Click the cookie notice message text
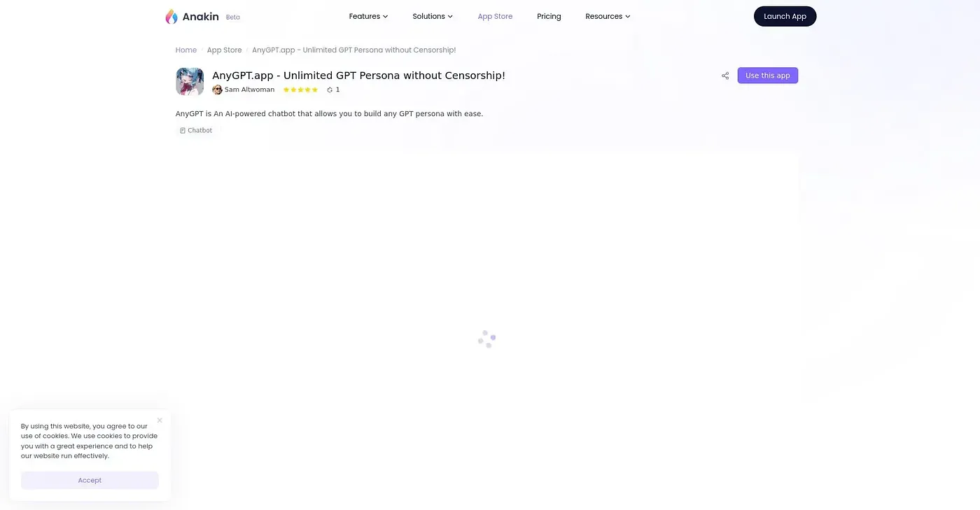The height and width of the screenshot is (510, 980). [x=90, y=441]
